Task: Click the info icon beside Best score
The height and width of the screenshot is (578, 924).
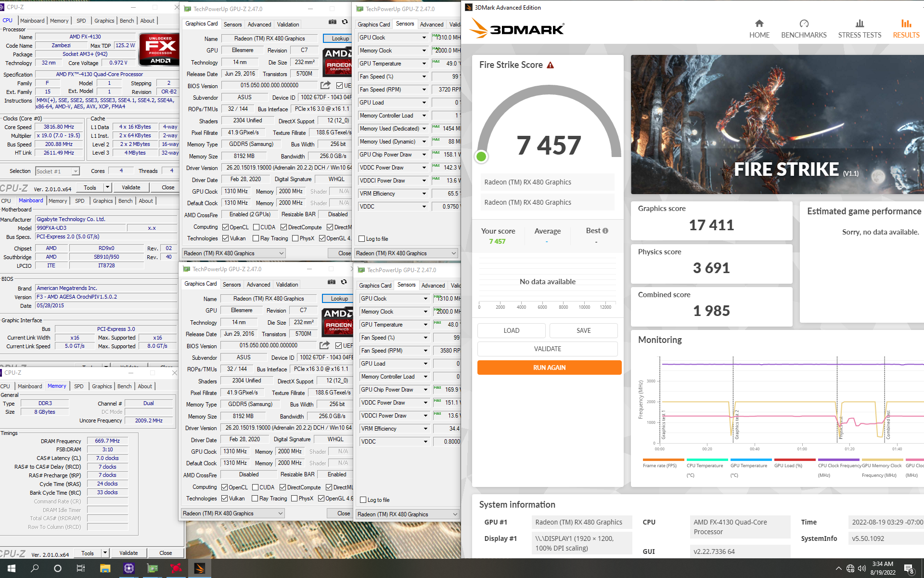Action: (x=605, y=231)
